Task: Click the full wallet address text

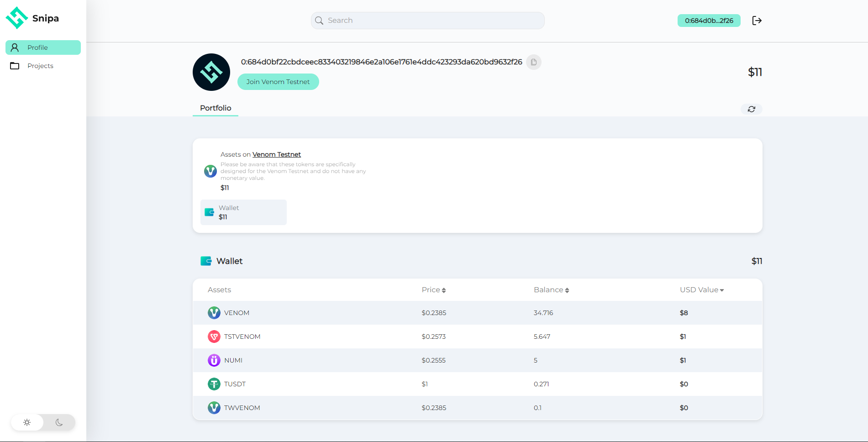Action: coord(382,62)
